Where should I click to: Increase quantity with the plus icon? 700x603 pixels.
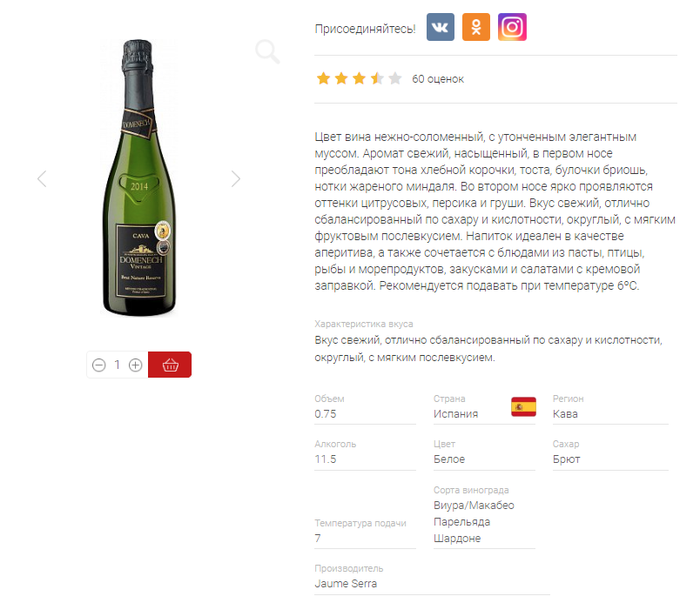click(x=135, y=365)
